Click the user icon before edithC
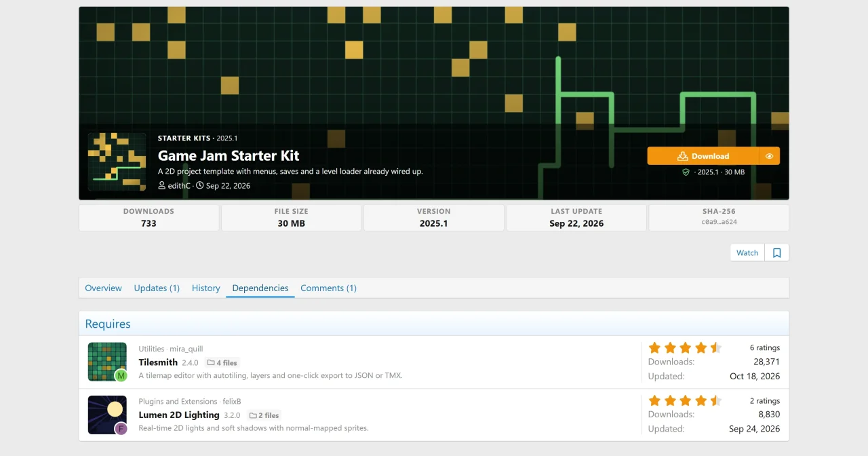 pyautogui.click(x=162, y=185)
